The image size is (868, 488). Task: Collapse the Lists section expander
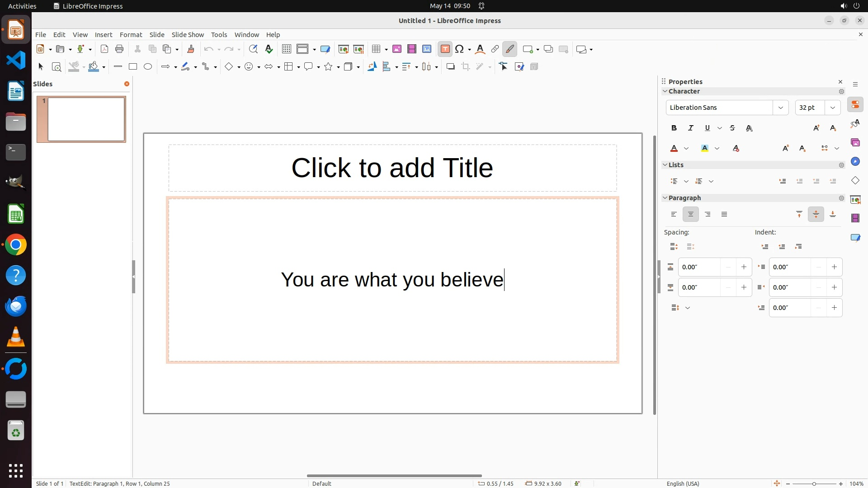[x=665, y=165]
